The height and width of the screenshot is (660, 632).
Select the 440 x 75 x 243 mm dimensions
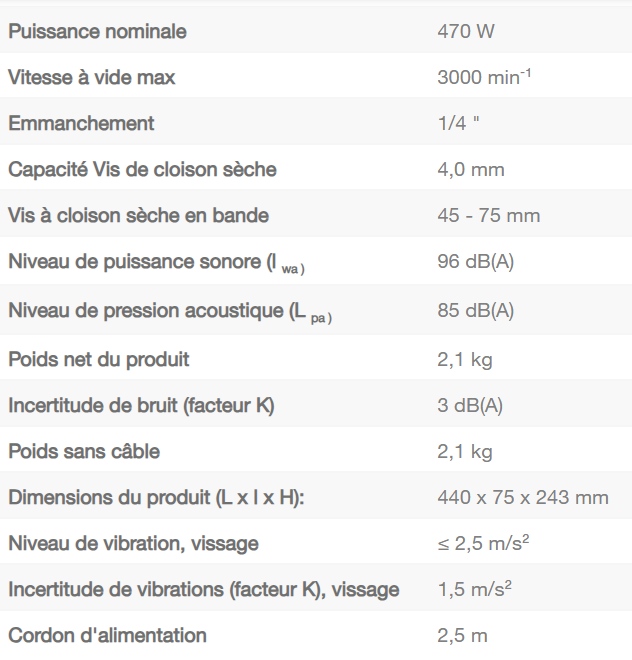(x=523, y=497)
